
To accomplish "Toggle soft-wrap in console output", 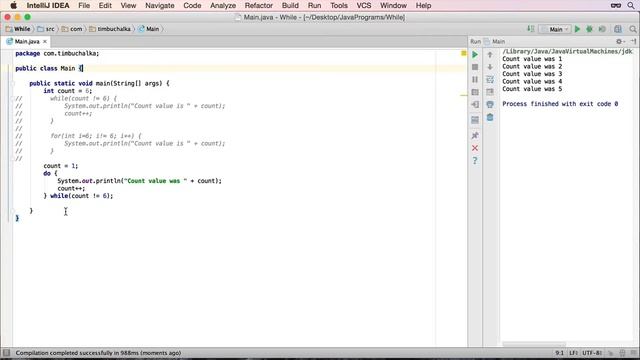I will (490, 80).
